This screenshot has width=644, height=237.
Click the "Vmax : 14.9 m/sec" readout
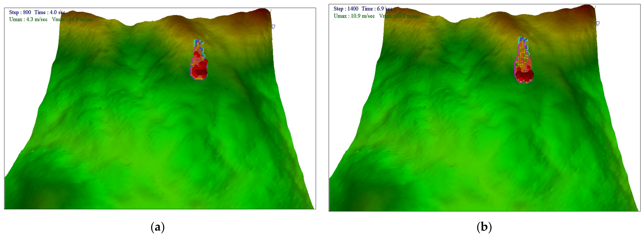click(72, 19)
